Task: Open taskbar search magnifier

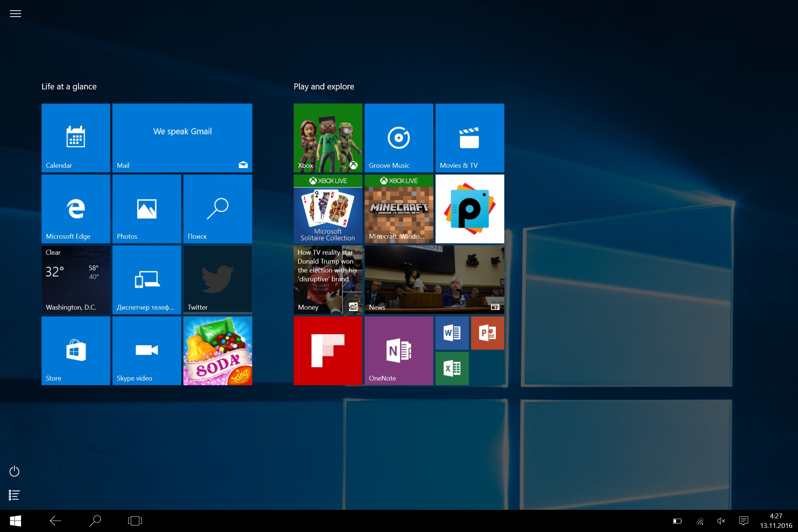Action: [95, 521]
